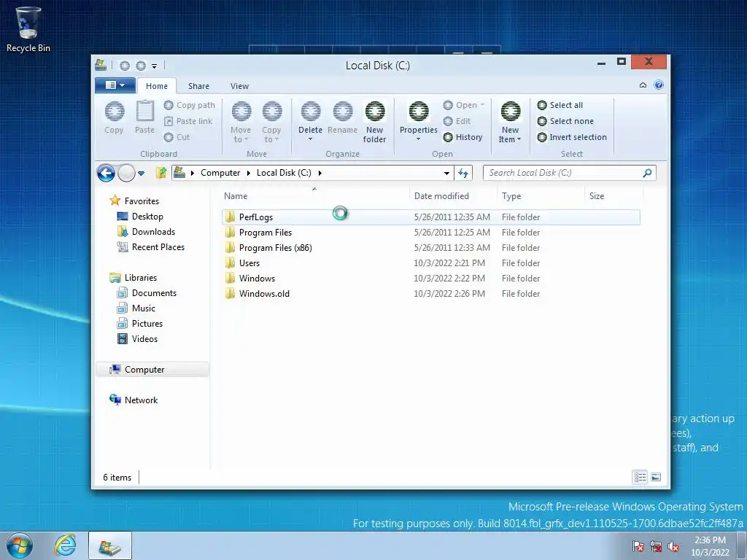Open Recent Places in navigation pane
The width and height of the screenshot is (747, 560).
(151, 247)
